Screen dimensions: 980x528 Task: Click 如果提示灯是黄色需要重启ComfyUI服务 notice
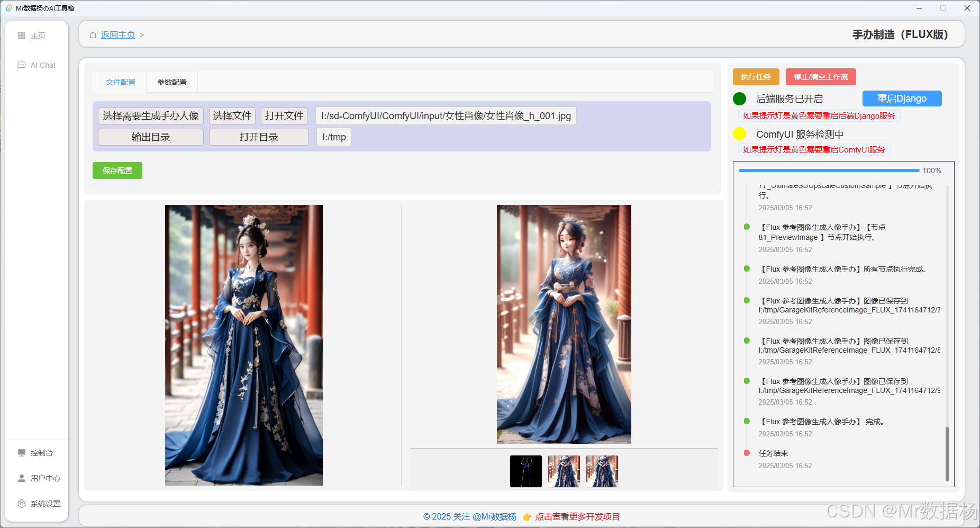tap(814, 150)
